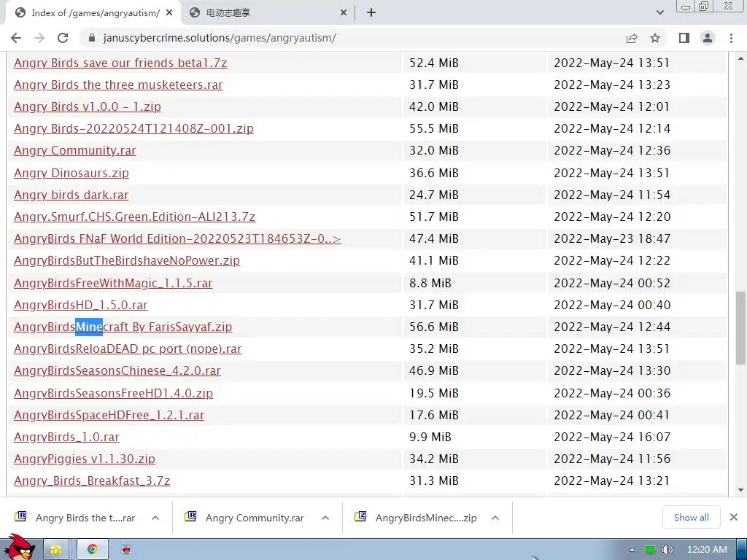Open the file explorer taskbar icon
This screenshot has height=560, width=747.
click(x=56, y=550)
